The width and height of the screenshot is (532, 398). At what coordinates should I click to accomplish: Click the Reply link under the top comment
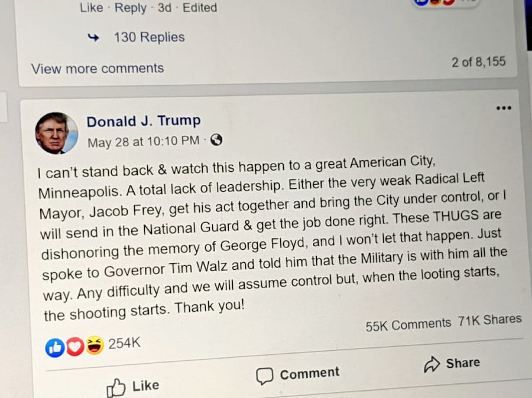click(131, 8)
